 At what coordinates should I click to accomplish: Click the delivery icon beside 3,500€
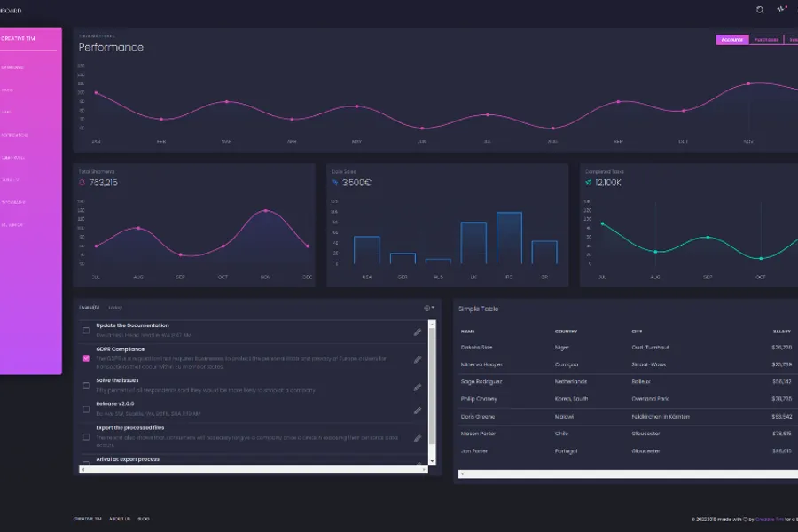(x=335, y=183)
